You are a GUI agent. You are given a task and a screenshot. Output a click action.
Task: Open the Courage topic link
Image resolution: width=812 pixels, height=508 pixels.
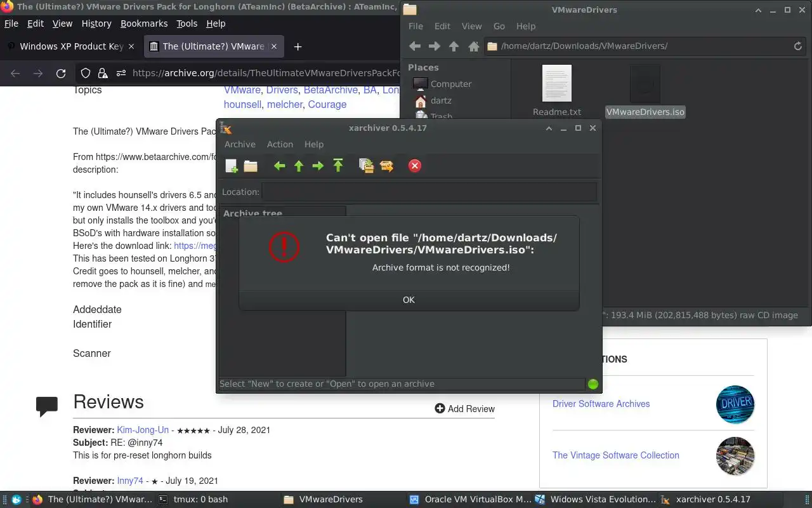[327, 105]
